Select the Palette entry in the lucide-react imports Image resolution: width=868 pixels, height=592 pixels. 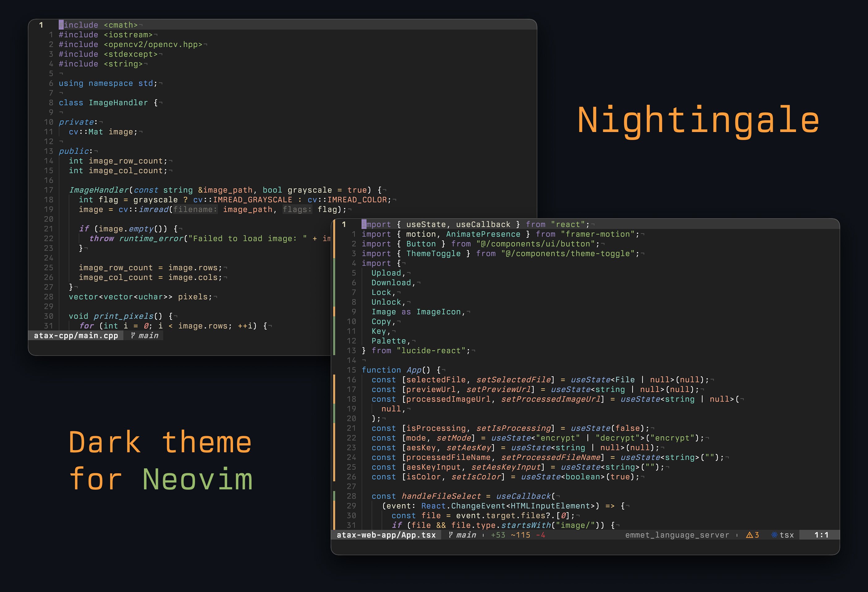pyautogui.click(x=389, y=341)
